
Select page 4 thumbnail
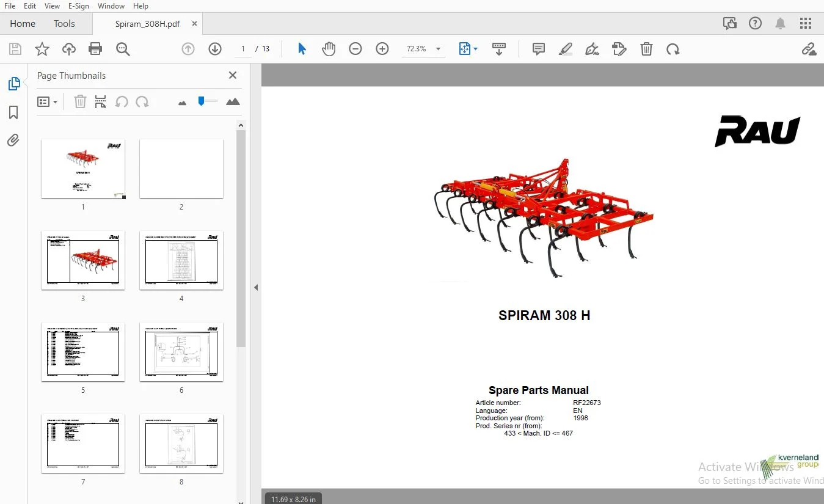(x=181, y=260)
